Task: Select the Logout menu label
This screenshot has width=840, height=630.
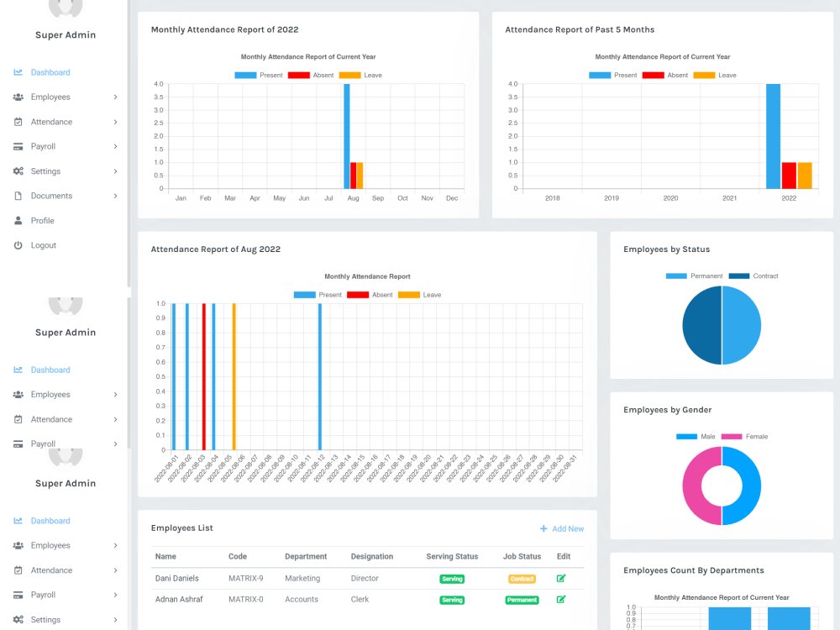Action: 44,245
